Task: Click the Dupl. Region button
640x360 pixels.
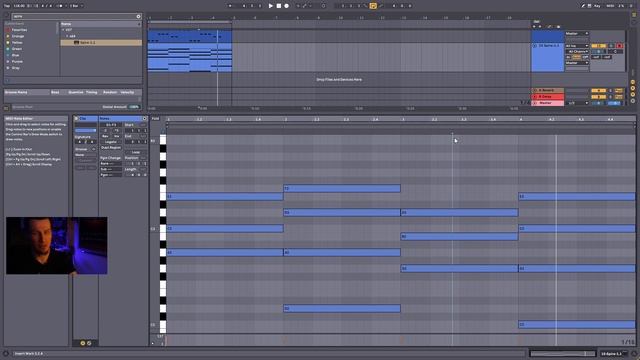Action: tap(111, 147)
